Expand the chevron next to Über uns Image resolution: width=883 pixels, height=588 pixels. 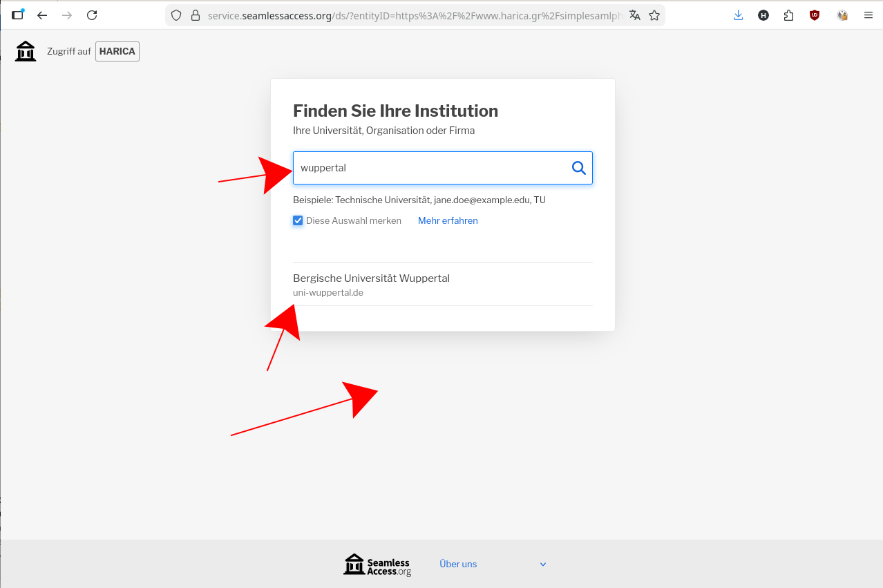coord(542,564)
